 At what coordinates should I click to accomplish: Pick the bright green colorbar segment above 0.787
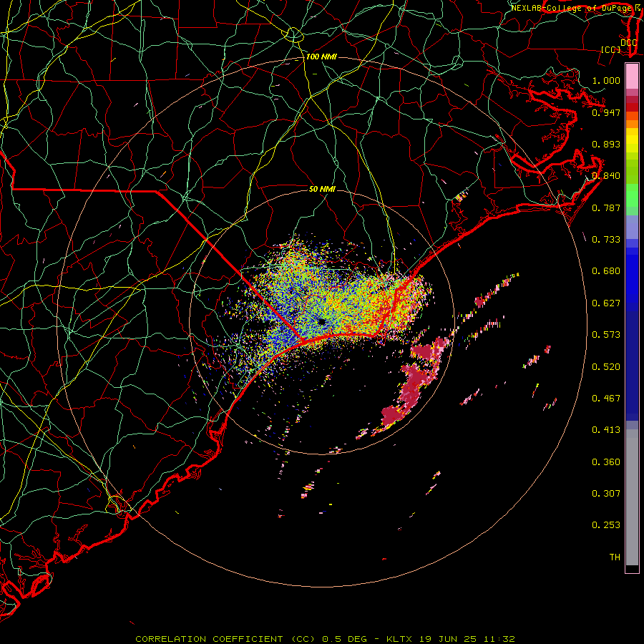632,195
